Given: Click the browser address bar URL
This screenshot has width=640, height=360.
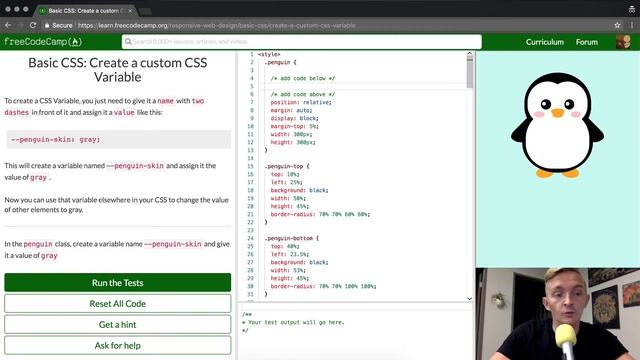Looking at the screenshot, I should pos(216,25).
